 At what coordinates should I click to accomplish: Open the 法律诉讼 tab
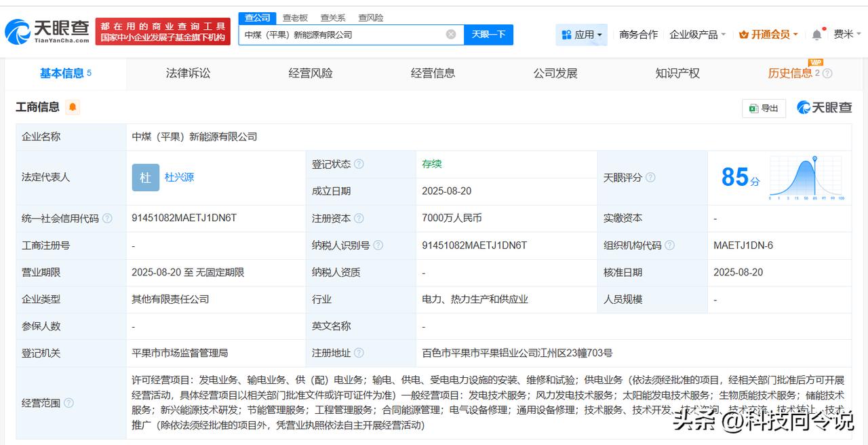coord(188,73)
